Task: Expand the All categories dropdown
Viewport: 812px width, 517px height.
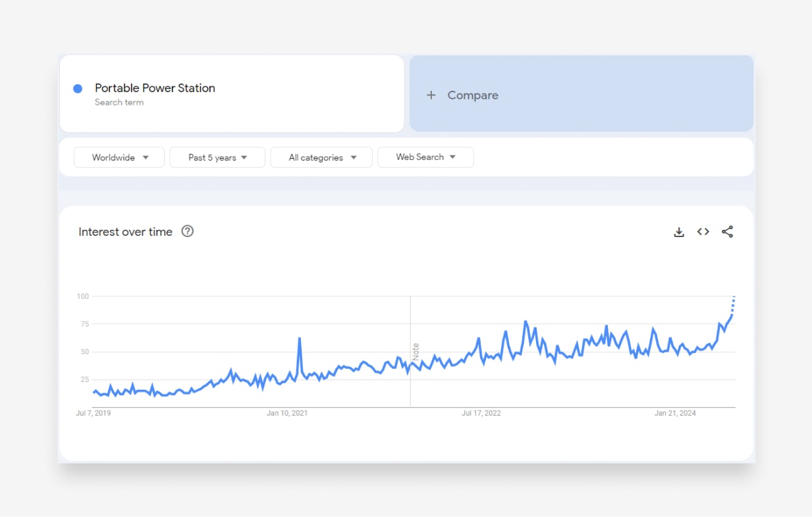Action: [321, 157]
